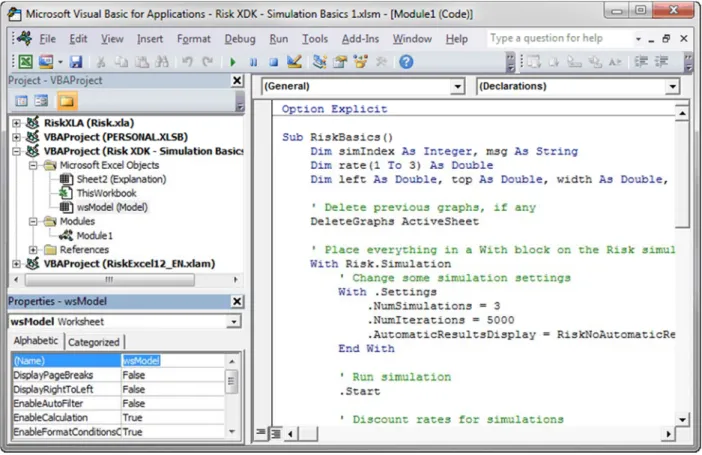Run the macro with the green play icon
702x455 pixels.
click(232, 62)
